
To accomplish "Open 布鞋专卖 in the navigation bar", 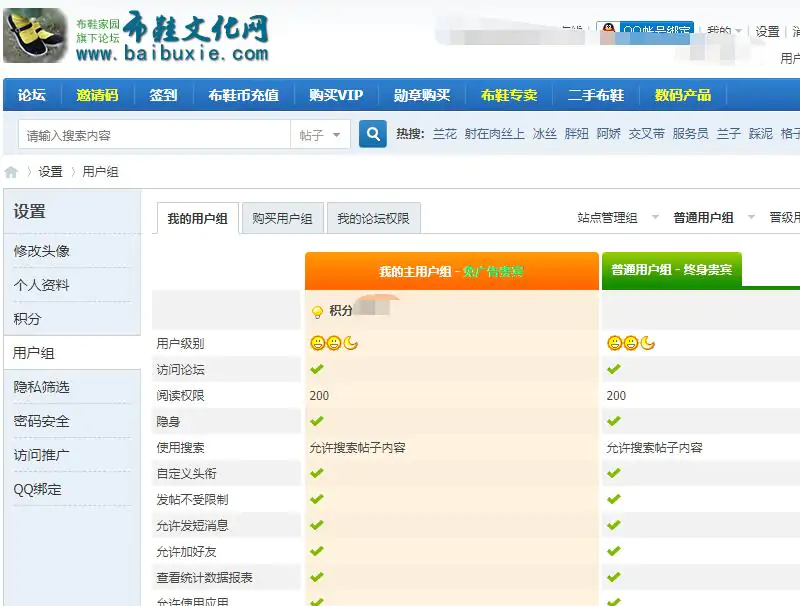I will (x=509, y=95).
